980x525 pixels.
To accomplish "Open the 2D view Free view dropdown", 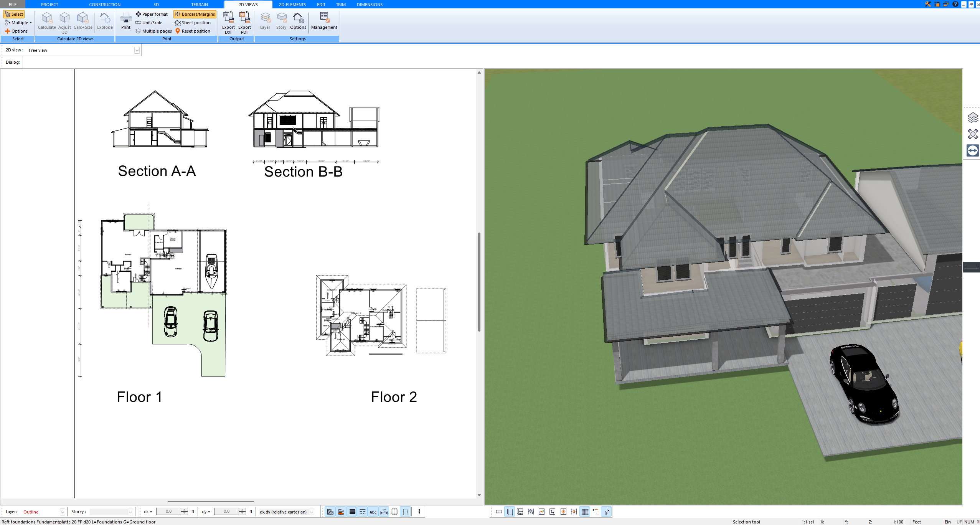I will (x=137, y=50).
